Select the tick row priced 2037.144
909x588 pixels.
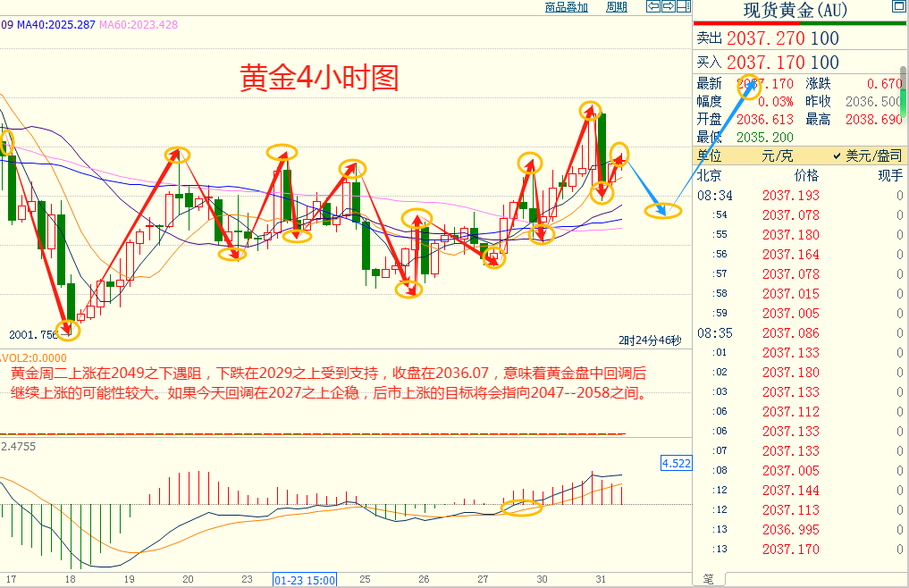pyautogui.click(x=799, y=490)
